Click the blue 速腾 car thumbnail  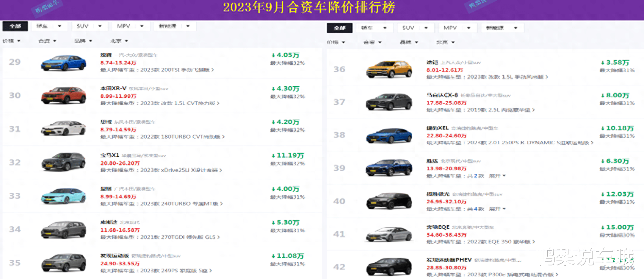point(63,63)
